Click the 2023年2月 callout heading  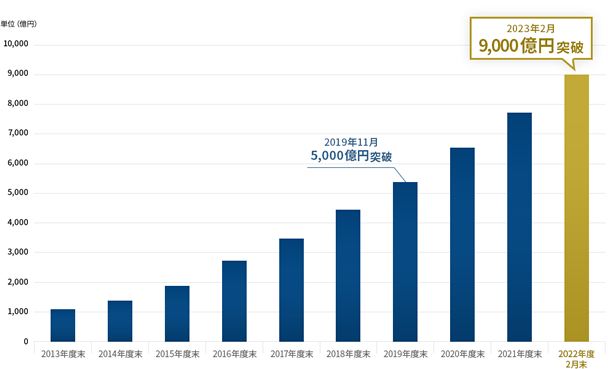click(x=531, y=29)
